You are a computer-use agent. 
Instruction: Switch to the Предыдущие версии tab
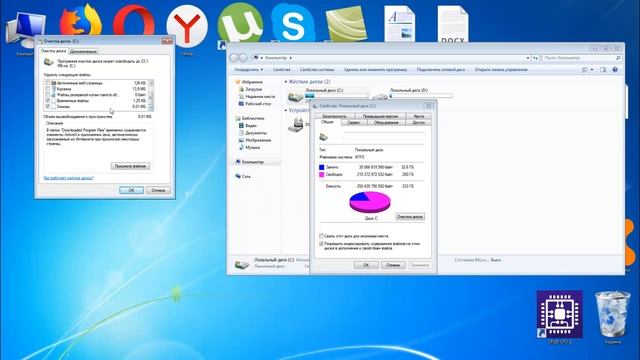click(380, 116)
